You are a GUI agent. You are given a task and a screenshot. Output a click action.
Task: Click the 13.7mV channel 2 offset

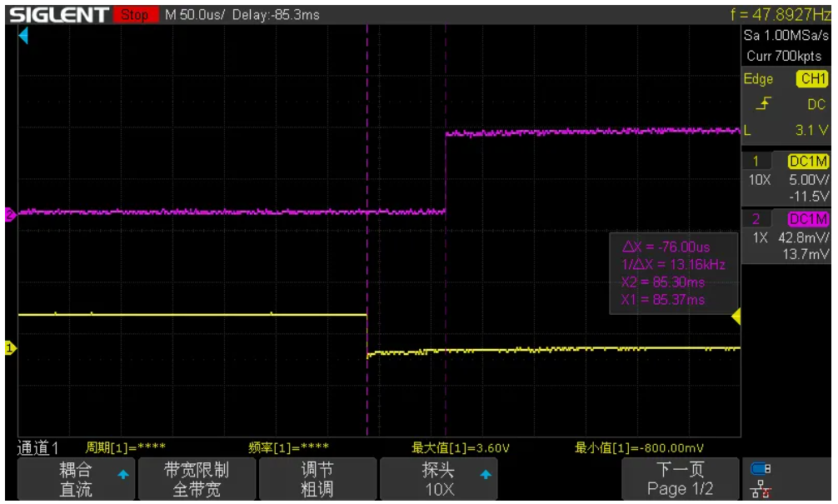[806, 254]
